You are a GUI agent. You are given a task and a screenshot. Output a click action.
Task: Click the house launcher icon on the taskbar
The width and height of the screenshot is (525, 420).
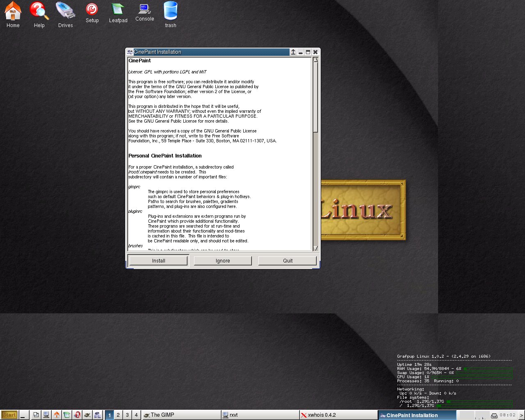(x=57, y=415)
